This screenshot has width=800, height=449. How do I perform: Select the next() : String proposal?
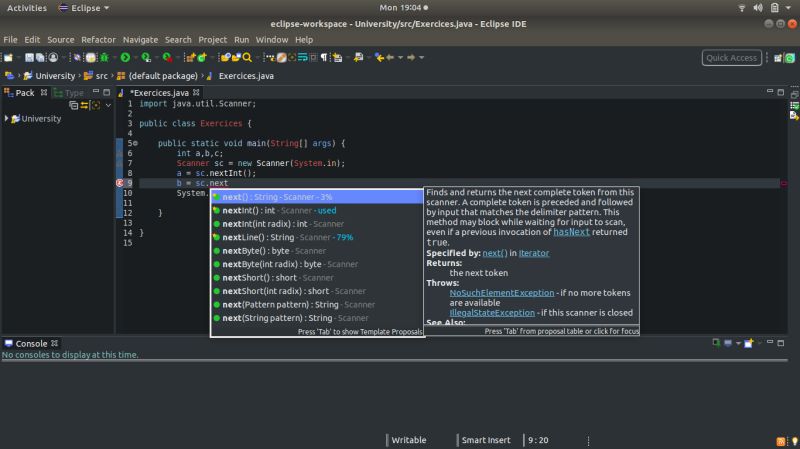point(317,196)
